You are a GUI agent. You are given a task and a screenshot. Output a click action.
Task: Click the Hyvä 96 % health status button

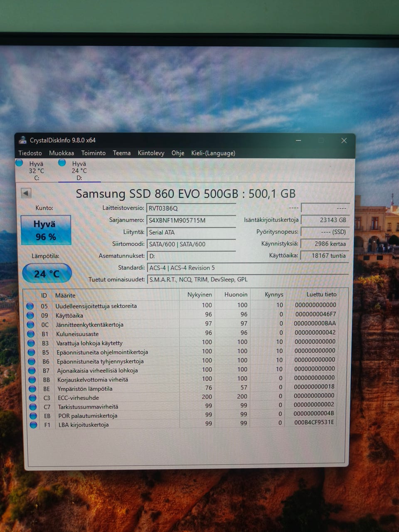tap(46, 230)
